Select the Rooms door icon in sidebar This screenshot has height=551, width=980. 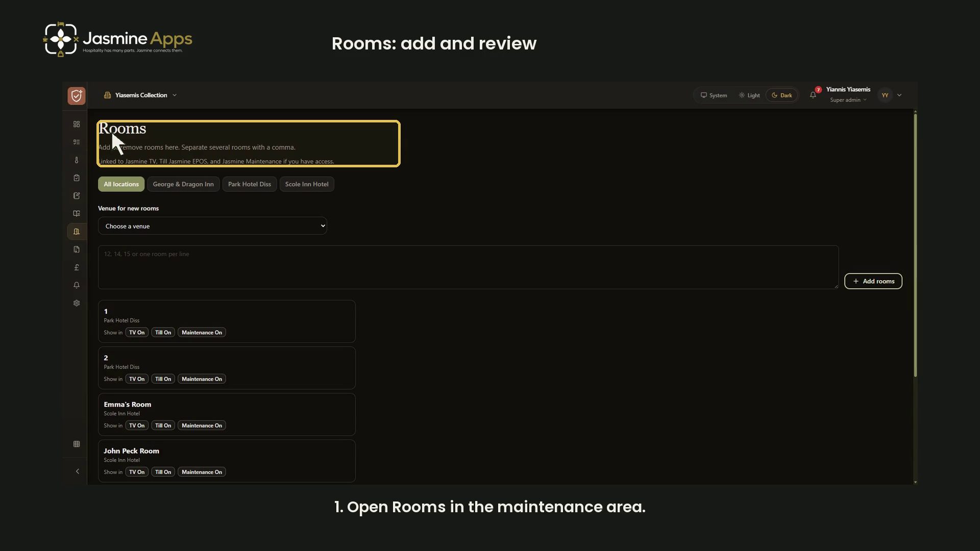(x=77, y=232)
